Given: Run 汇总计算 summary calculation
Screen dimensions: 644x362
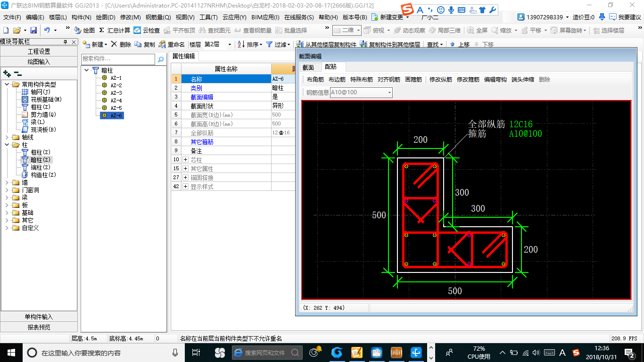Looking at the screenshot, I should (x=115, y=30).
